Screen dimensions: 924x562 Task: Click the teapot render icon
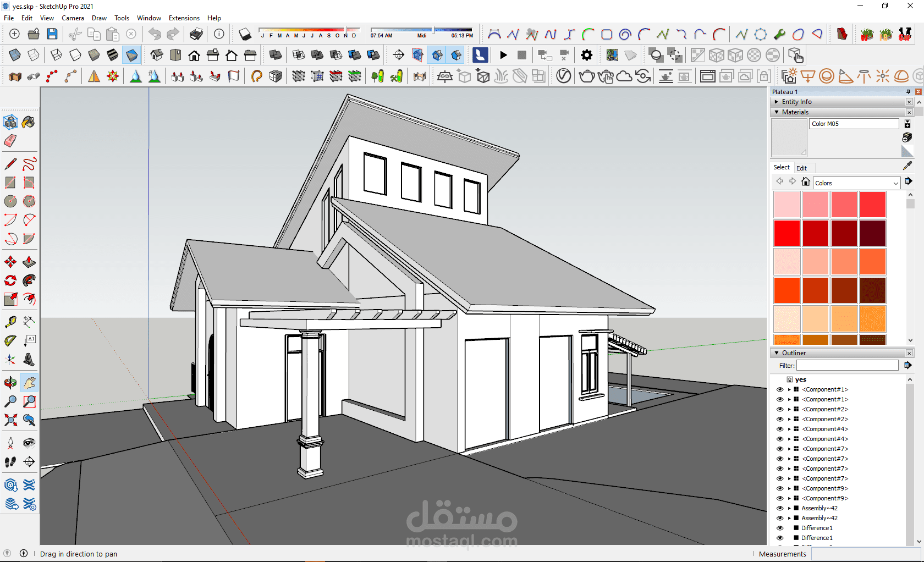pyautogui.click(x=587, y=76)
